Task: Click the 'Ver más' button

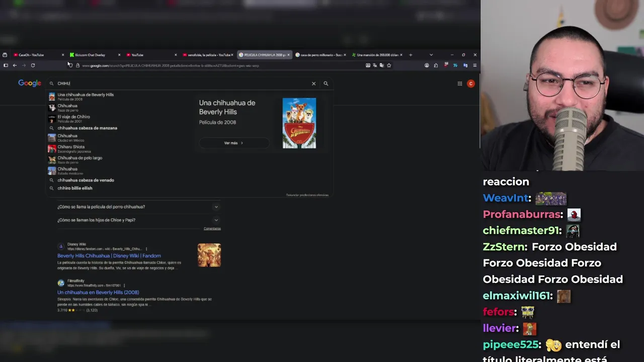Action: point(233,143)
